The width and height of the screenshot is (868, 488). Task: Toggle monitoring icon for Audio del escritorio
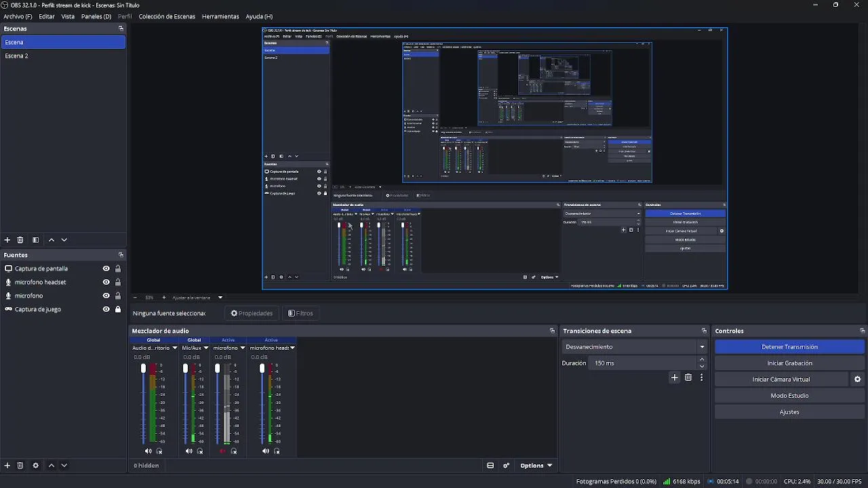[x=159, y=451]
